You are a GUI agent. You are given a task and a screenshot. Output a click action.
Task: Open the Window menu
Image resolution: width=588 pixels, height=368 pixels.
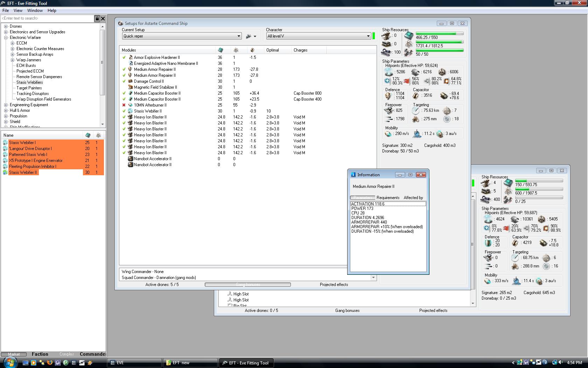pyautogui.click(x=35, y=11)
